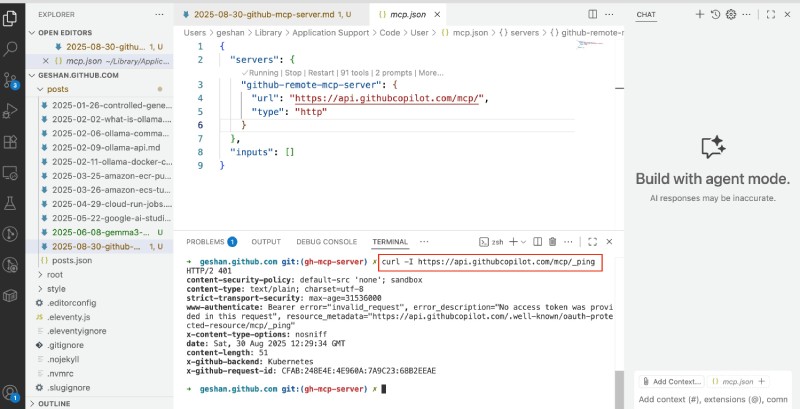Select Application Support breadcrumb segment
800x409 pixels.
click(331, 33)
